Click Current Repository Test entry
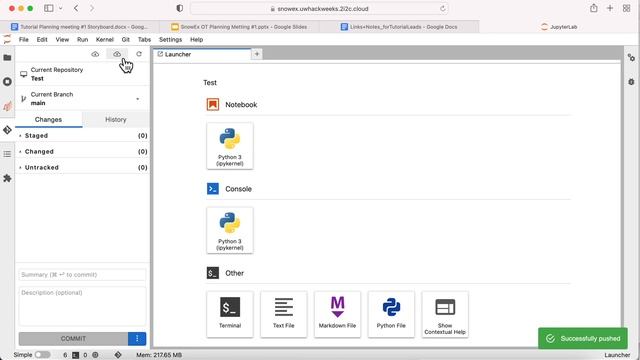 [x=82, y=74]
